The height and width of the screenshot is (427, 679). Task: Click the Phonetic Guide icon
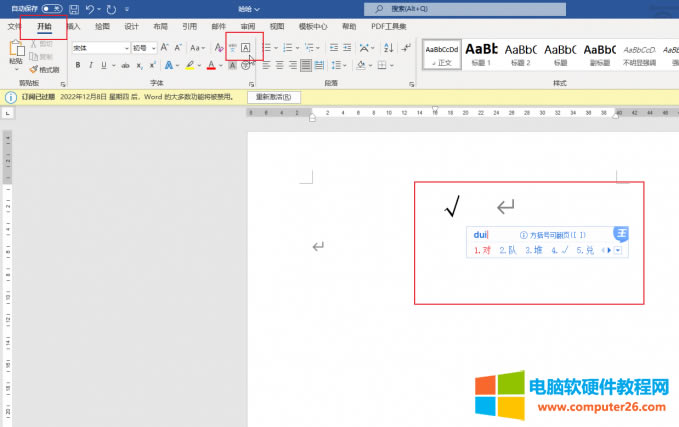(232, 48)
